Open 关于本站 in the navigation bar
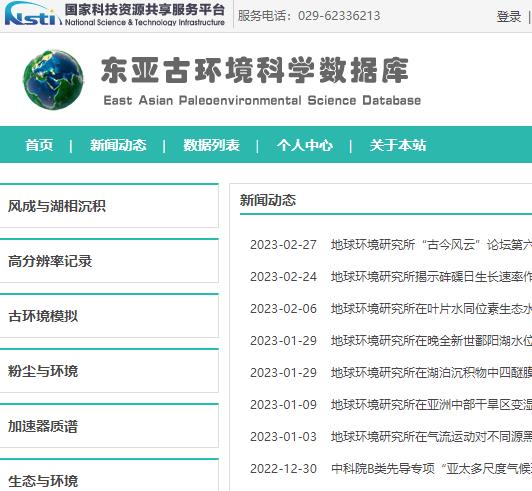Screen dimensions: 532x491 [398, 145]
